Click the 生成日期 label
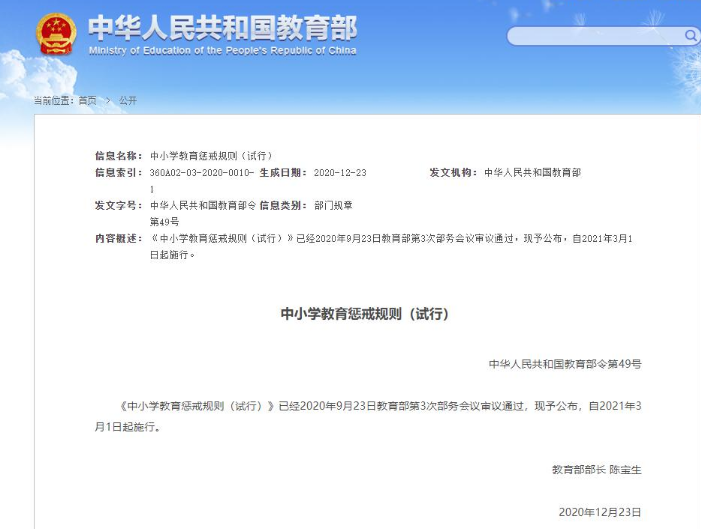701x529 pixels. click(283, 173)
